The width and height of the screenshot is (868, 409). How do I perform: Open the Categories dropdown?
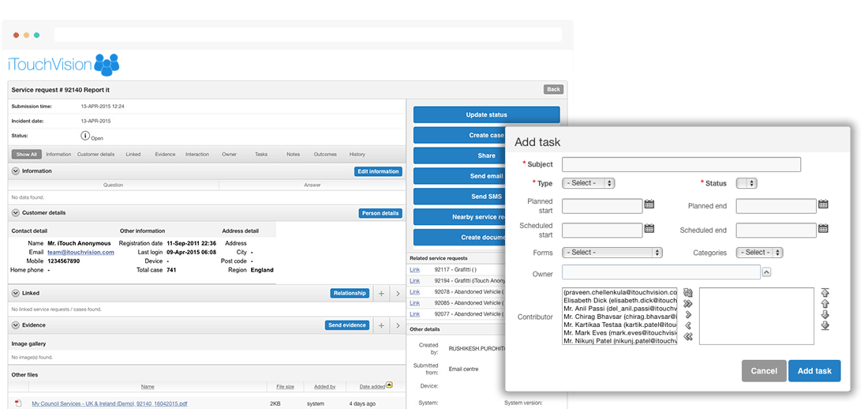point(759,252)
